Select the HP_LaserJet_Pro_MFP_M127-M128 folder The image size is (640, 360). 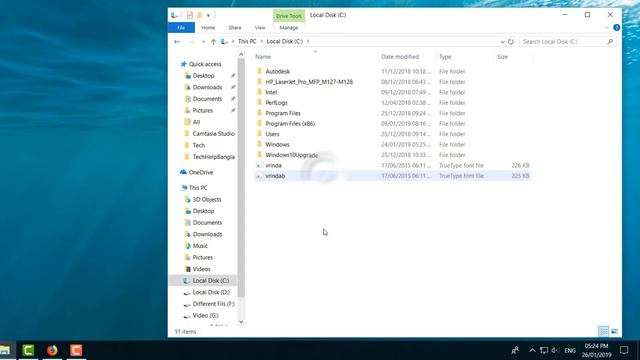point(309,82)
